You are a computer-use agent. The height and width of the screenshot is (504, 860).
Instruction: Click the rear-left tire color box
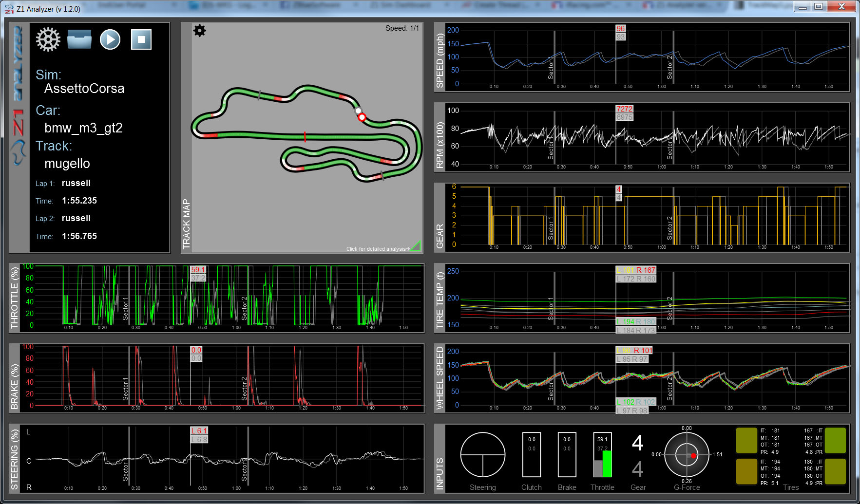[x=746, y=471]
